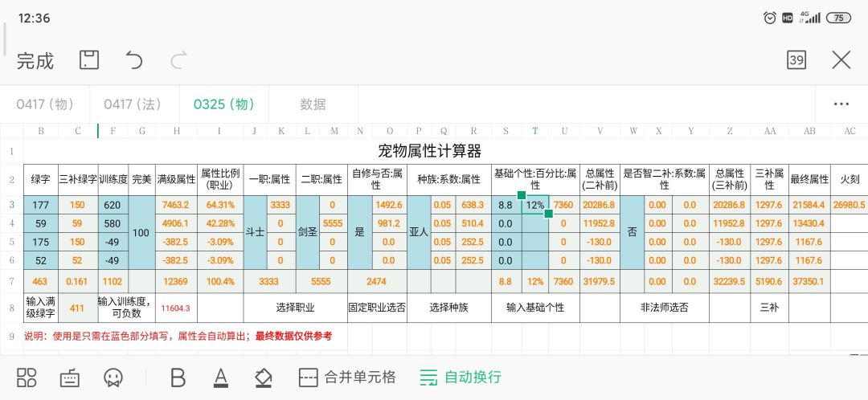Viewport: 868px width, 400px height.
Task: Switch to the 0417（法） sheet tab
Action: click(x=133, y=104)
